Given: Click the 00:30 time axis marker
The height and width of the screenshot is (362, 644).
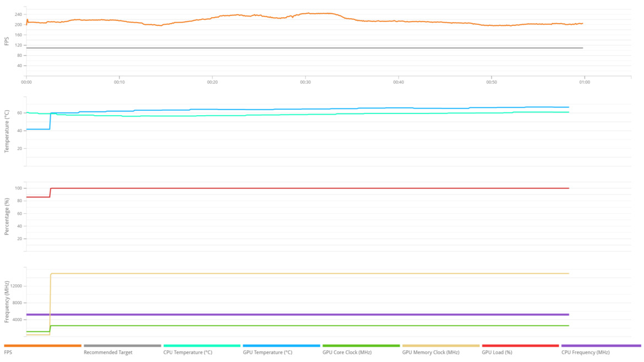Looking at the screenshot, I should 305,82.
